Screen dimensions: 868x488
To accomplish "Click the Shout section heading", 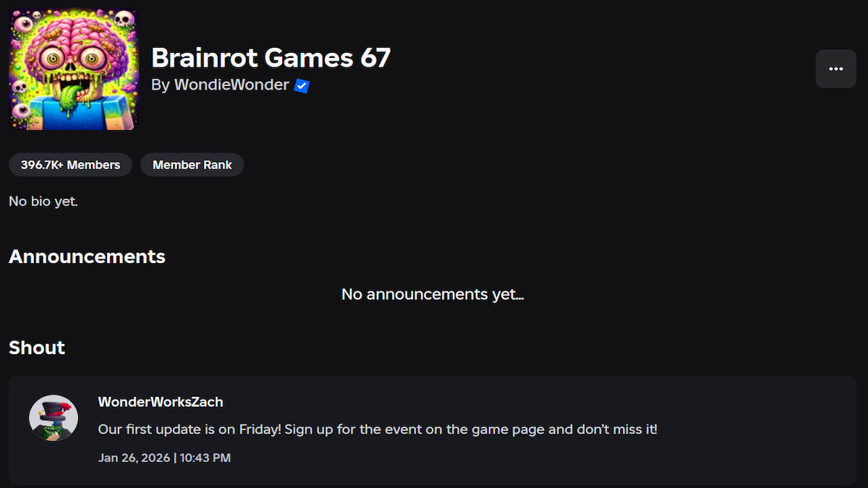I will [x=37, y=348].
